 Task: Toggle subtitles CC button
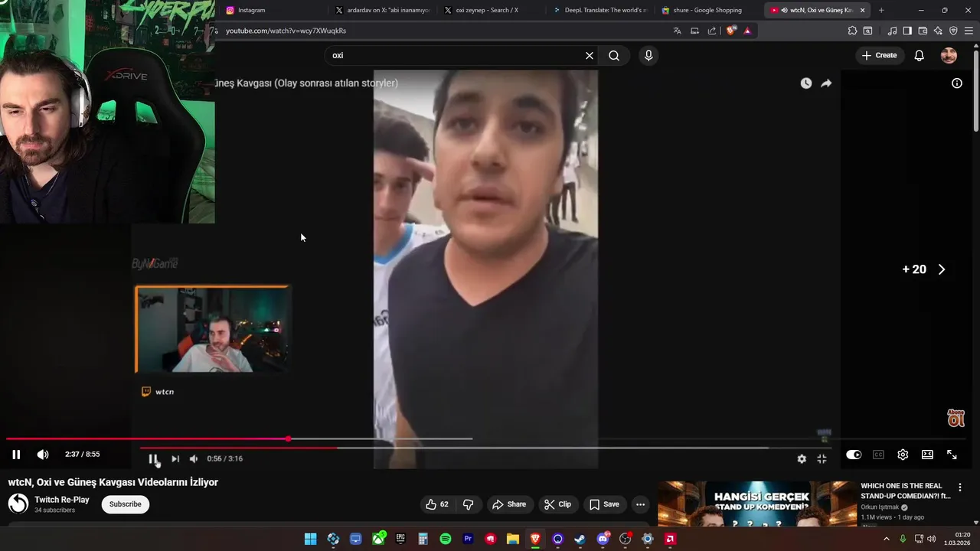[x=878, y=455]
